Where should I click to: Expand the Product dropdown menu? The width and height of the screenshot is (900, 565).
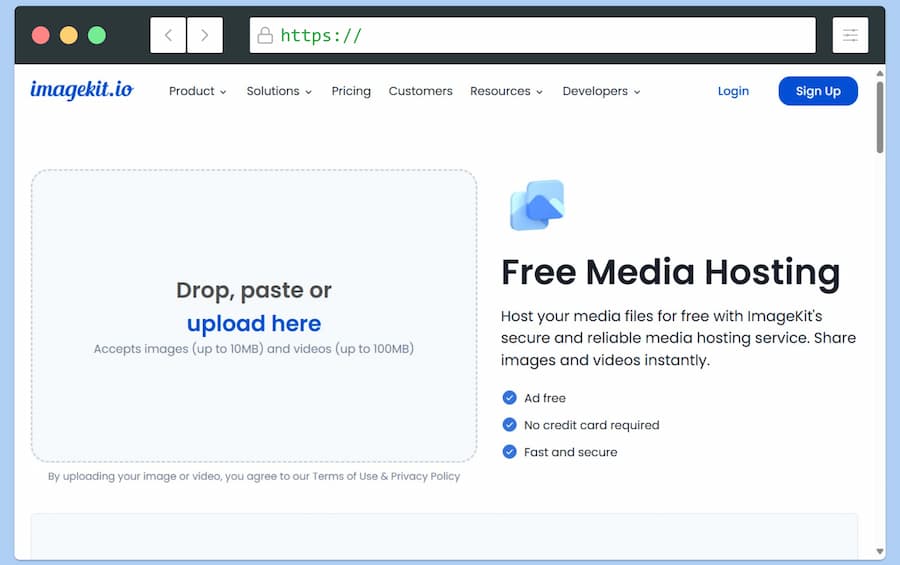pos(197,91)
